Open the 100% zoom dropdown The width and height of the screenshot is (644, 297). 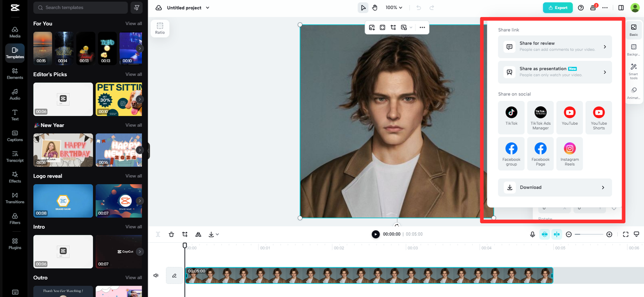(394, 8)
